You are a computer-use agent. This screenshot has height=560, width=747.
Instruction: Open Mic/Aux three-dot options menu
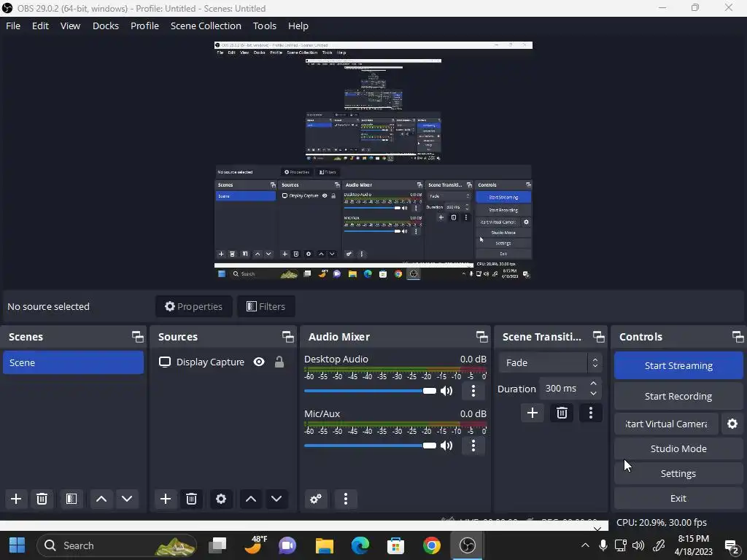click(473, 446)
